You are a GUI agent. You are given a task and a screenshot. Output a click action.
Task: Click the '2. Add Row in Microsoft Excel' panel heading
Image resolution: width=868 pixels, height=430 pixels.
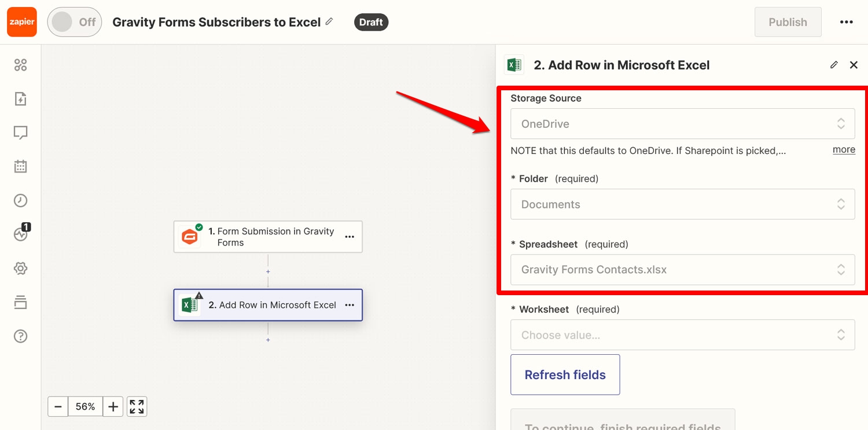[x=621, y=65]
